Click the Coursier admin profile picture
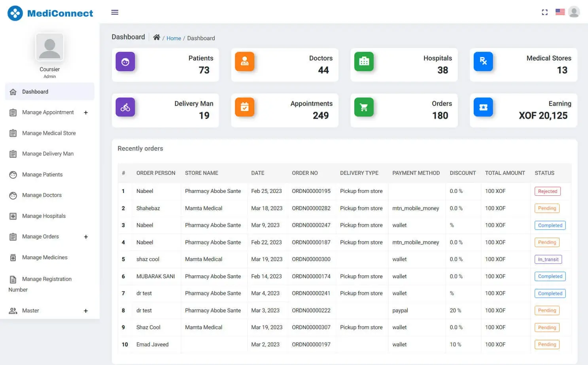Image resolution: width=588 pixels, height=365 pixels. [49, 47]
